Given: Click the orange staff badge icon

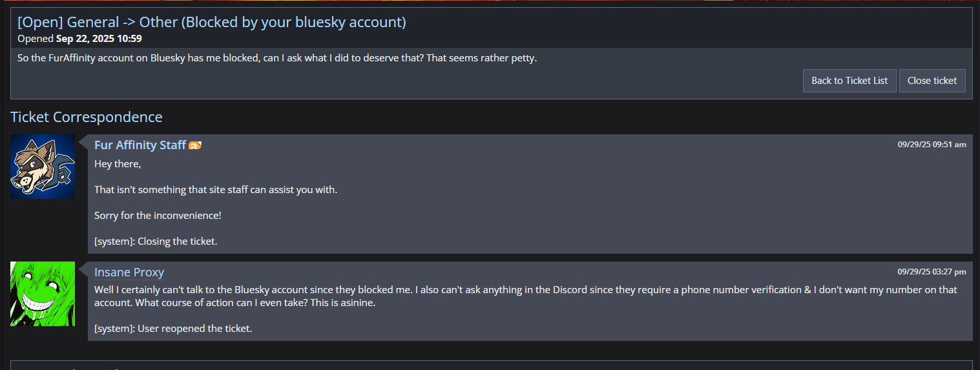Looking at the screenshot, I should pos(195,146).
